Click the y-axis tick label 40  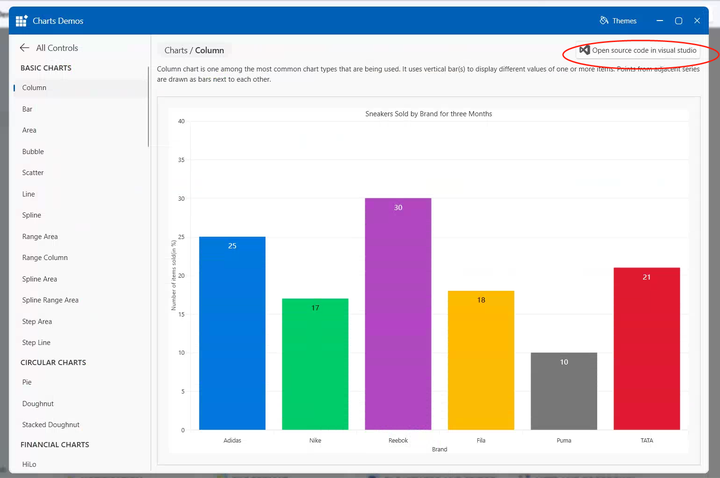181,121
